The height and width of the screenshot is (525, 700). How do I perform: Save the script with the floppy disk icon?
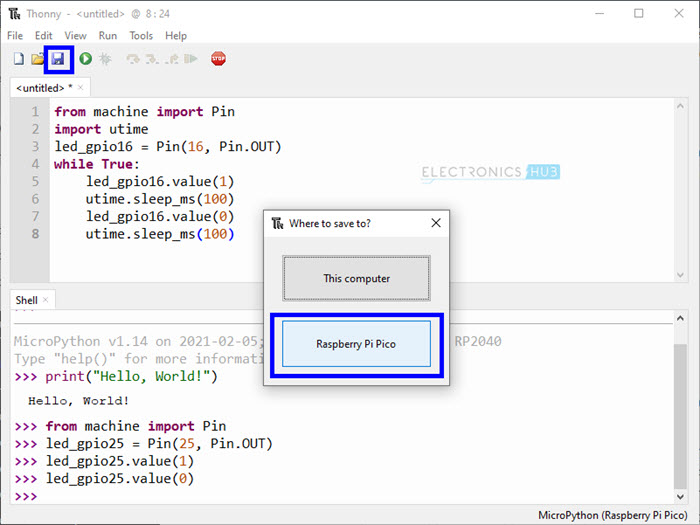[x=58, y=59]
